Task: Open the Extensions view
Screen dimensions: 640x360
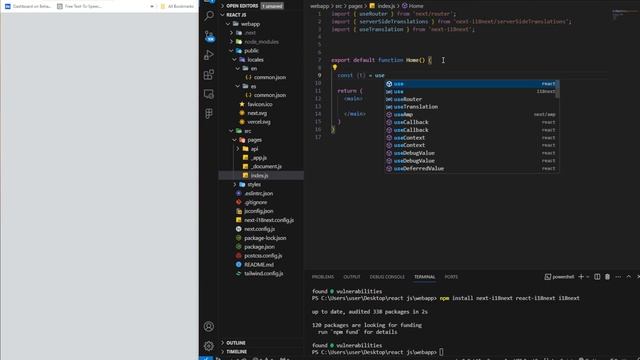Action: click(209, 75)
